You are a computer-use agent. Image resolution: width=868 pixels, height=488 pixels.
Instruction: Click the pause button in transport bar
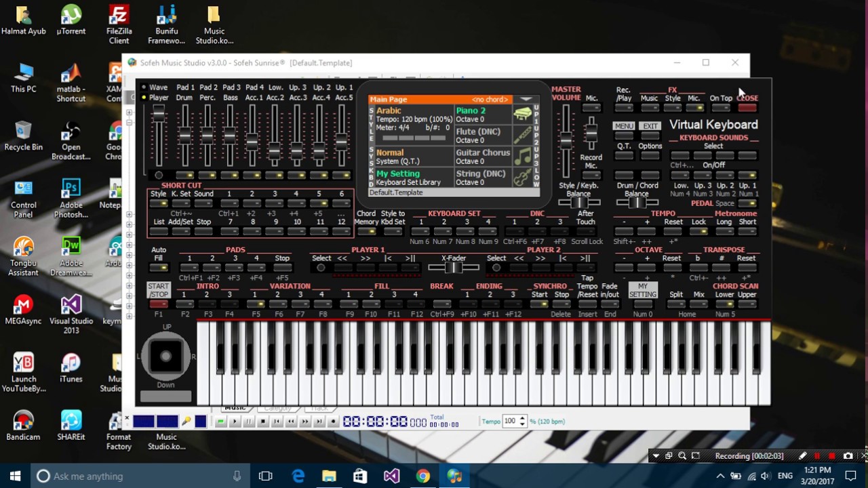click(249, 422)
